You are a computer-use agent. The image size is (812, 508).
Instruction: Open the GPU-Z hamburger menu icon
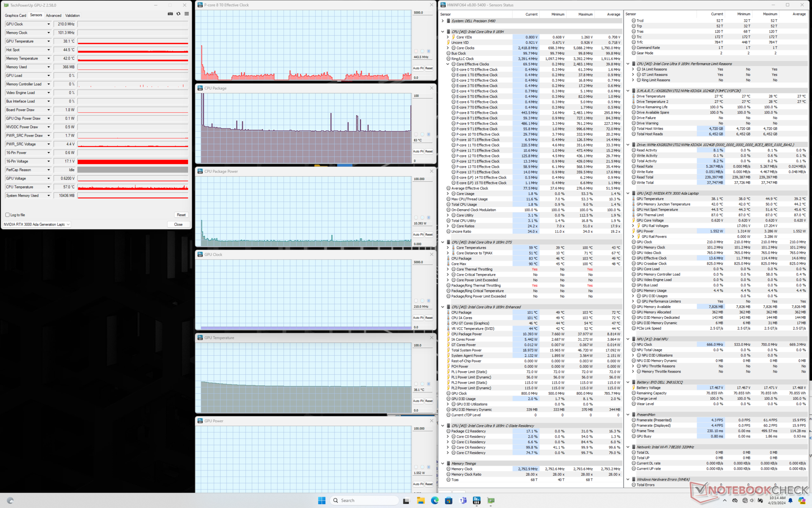click(187, 14)
